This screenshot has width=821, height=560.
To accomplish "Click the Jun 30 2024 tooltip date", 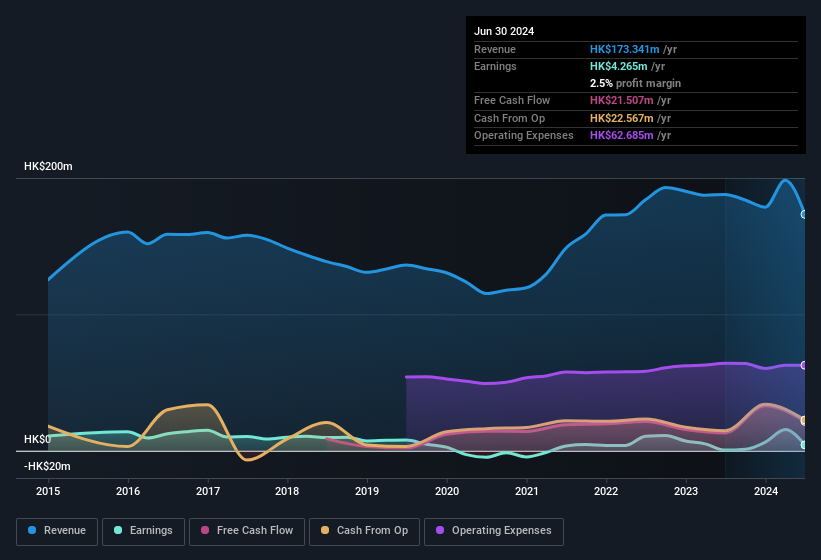I will click(504, 31).
